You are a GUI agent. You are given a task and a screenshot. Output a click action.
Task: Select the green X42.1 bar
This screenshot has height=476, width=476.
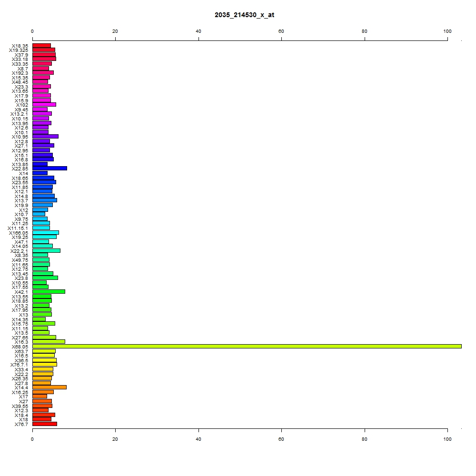(x=49, y=291)
